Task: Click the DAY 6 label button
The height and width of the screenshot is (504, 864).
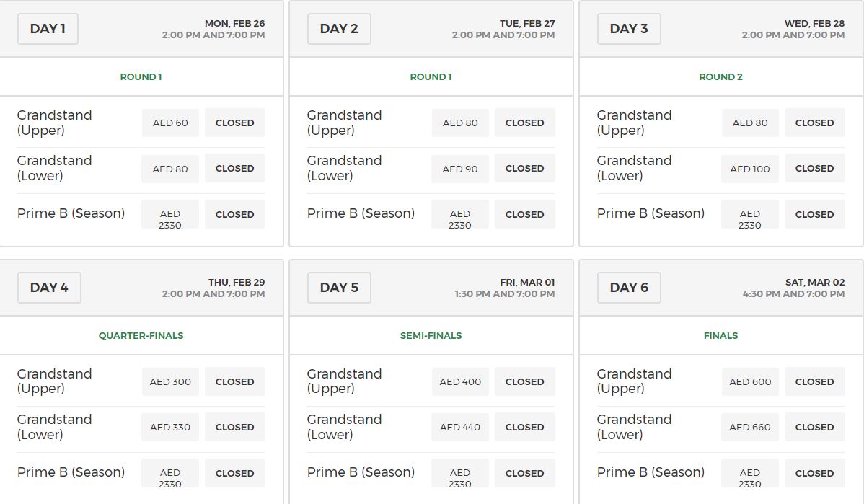Action: (629, 288)
